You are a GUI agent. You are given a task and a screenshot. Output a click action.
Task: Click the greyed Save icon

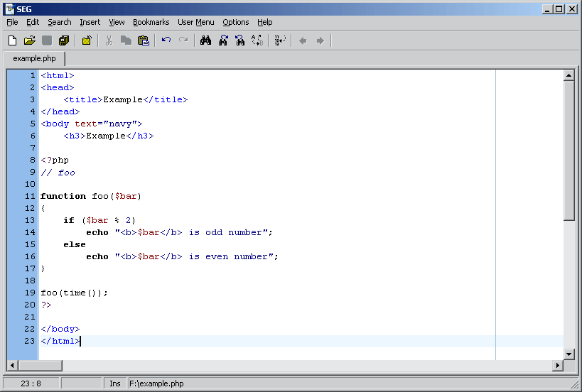tap(47, 40)
